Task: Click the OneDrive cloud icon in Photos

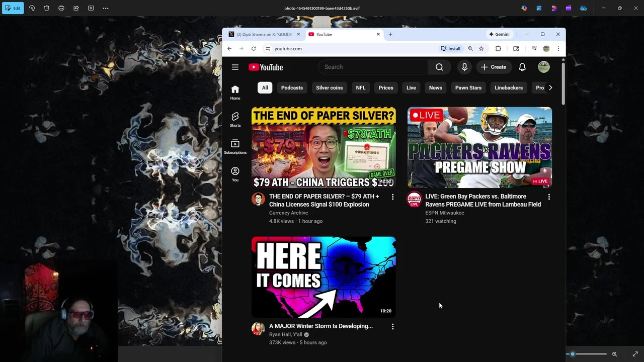Action: 583,8
